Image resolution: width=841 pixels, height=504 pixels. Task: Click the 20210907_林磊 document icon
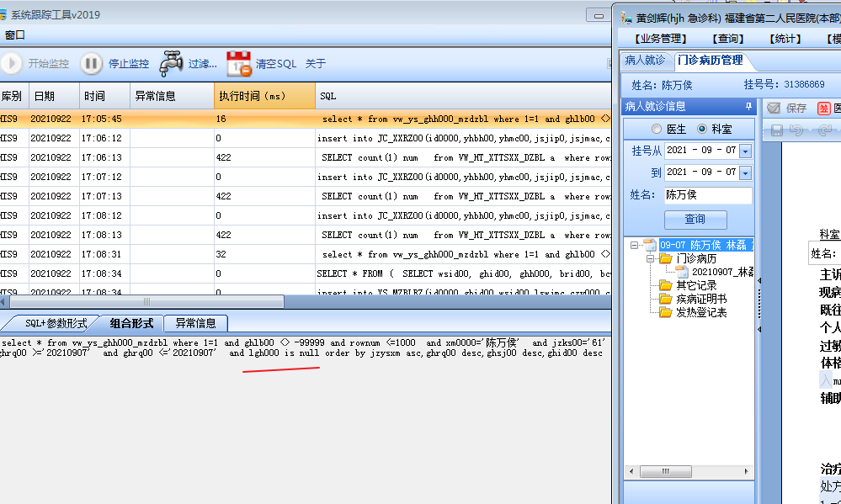[x=682, y=272]
